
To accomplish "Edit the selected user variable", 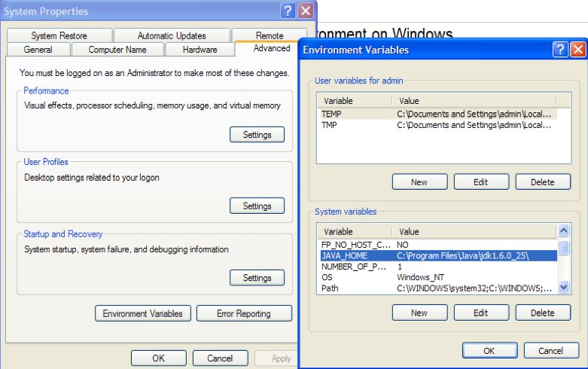I will (x=481, y=182).
